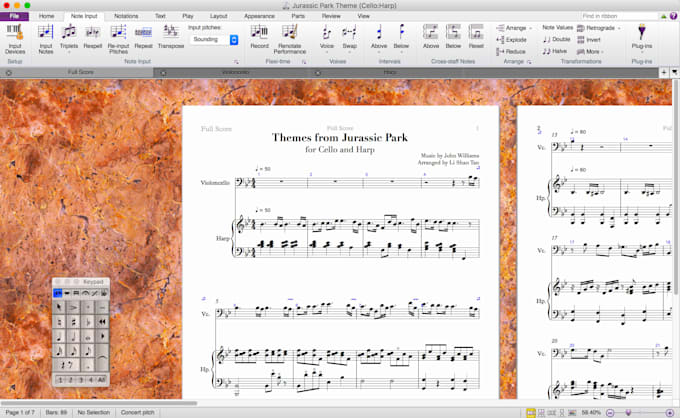Click Concert pitch in status bar
The image size is (680, 418).
(137, 412)
